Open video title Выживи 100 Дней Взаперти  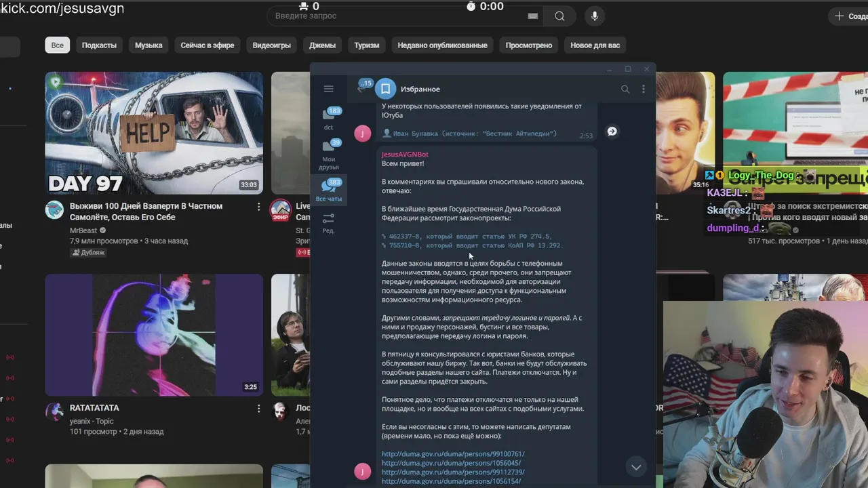146,211
